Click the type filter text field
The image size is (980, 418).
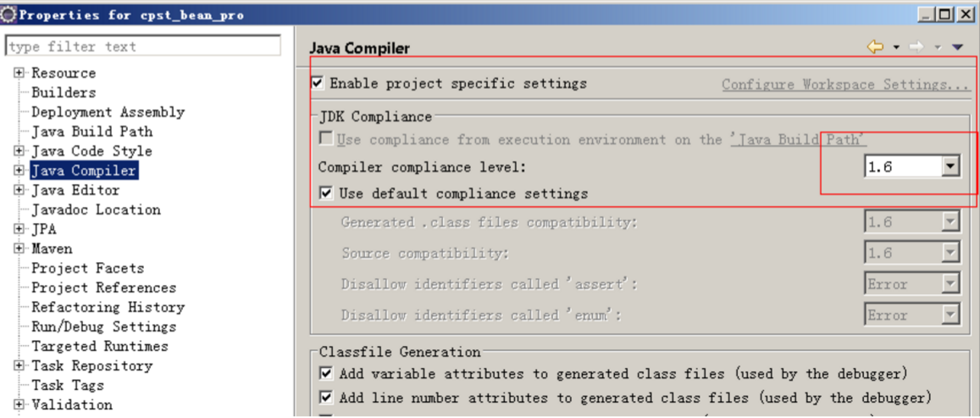(143, 47)
